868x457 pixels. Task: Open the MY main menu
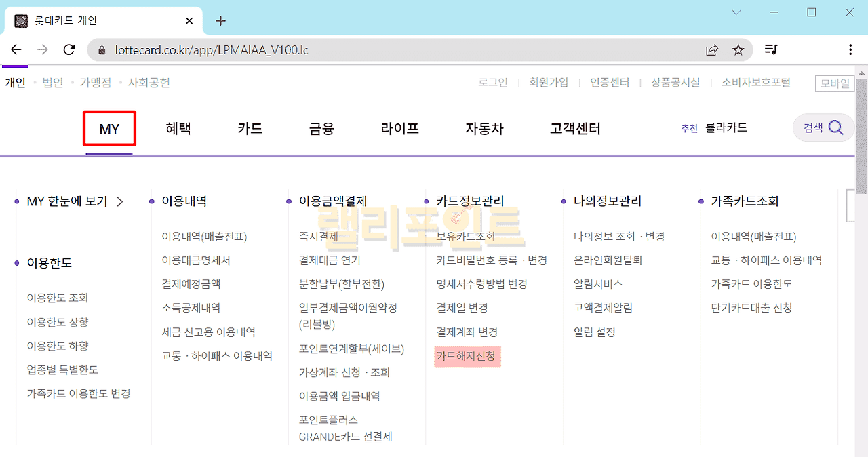tap(109, 129)
